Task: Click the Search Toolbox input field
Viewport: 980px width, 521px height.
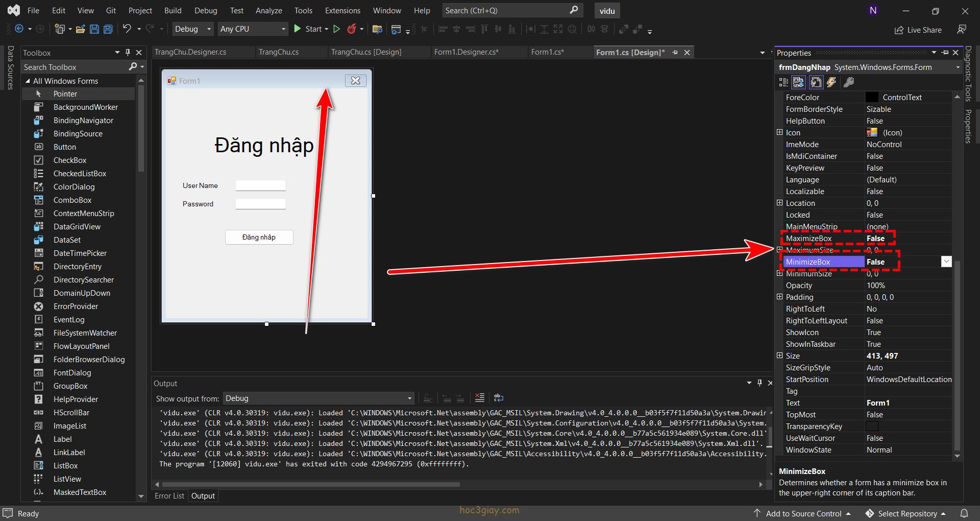Action: point(74,67)
